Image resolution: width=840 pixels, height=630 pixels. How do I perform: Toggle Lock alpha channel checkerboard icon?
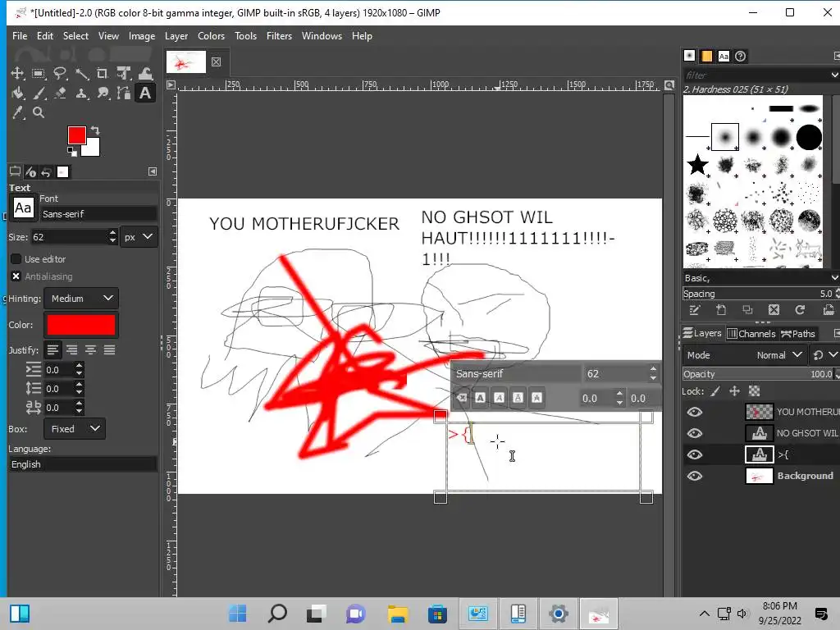pos(755,391)
